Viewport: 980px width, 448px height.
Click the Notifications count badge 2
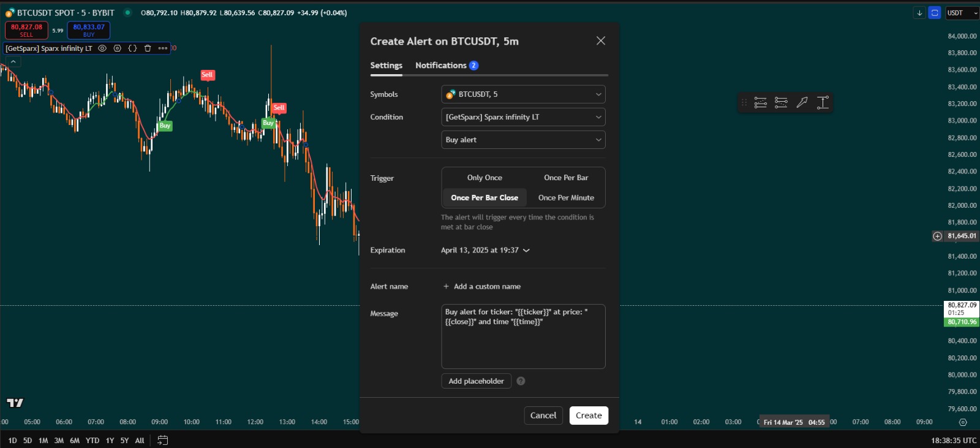coord(473,66)
